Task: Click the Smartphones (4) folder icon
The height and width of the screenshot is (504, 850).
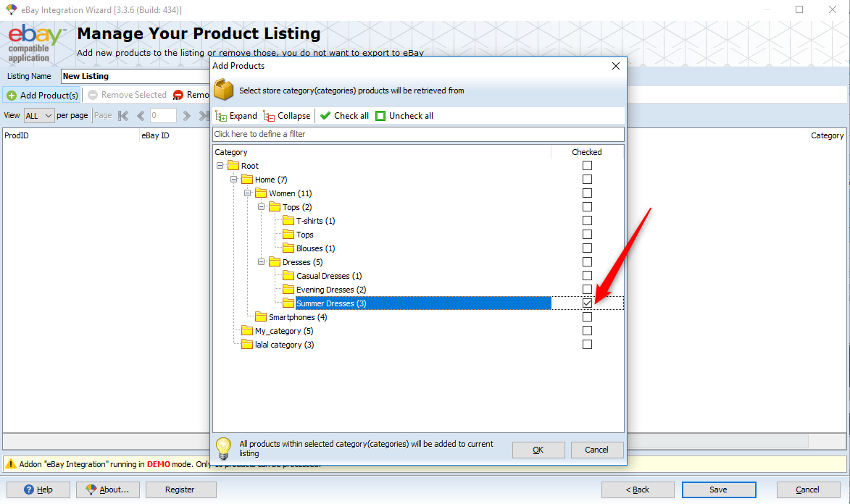Action: point(262,317)
